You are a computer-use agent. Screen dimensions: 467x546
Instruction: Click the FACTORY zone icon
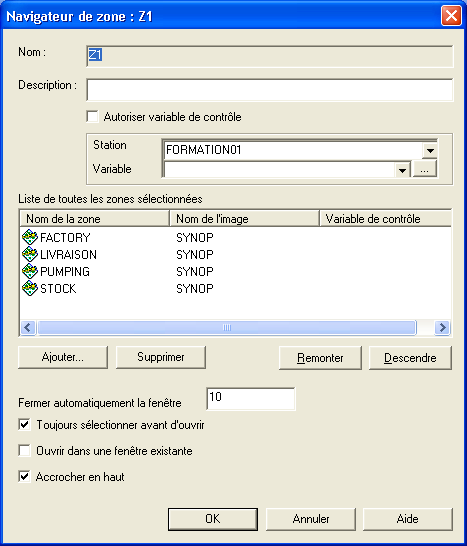[x=30, y=237]
